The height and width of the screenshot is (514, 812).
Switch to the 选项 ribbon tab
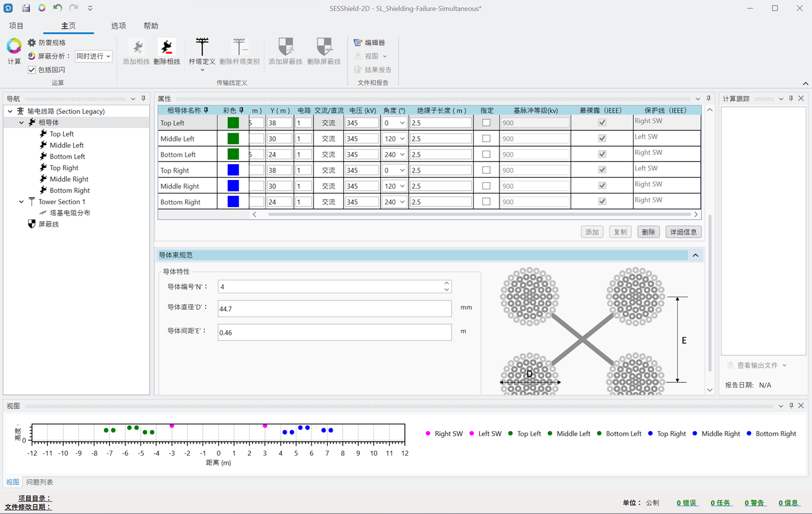[118, 26]
